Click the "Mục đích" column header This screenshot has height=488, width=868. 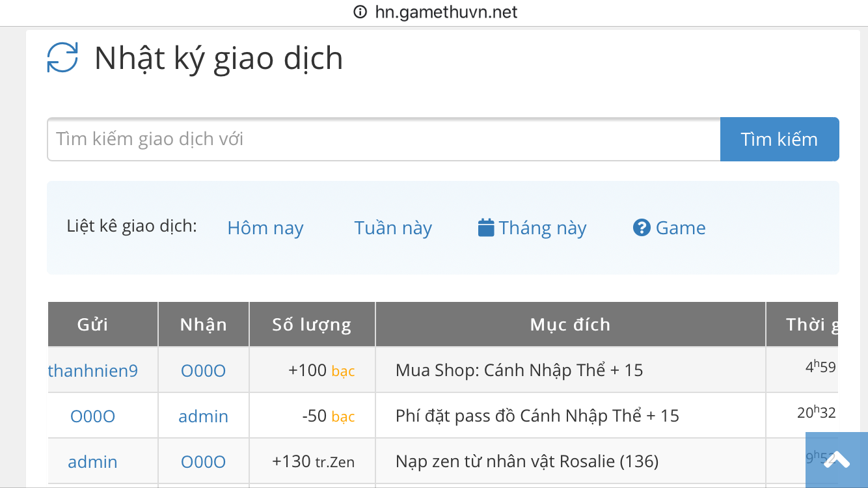(570, 323)
